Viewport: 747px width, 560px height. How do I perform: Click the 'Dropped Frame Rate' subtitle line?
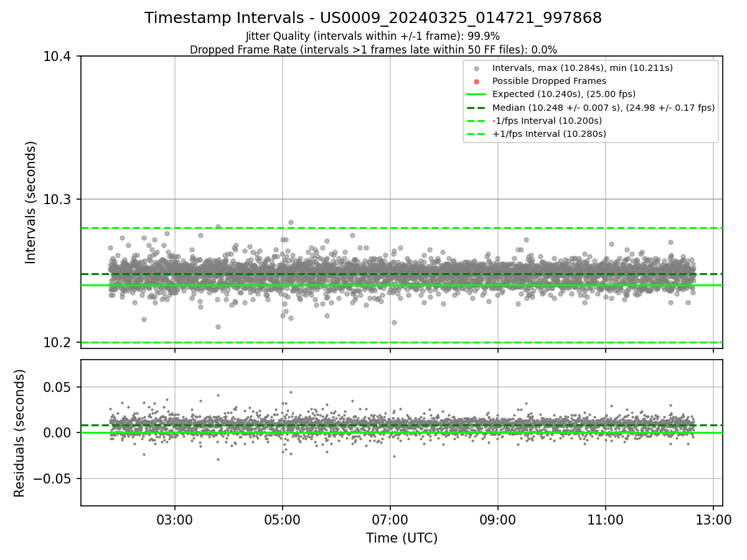[373, 50]
